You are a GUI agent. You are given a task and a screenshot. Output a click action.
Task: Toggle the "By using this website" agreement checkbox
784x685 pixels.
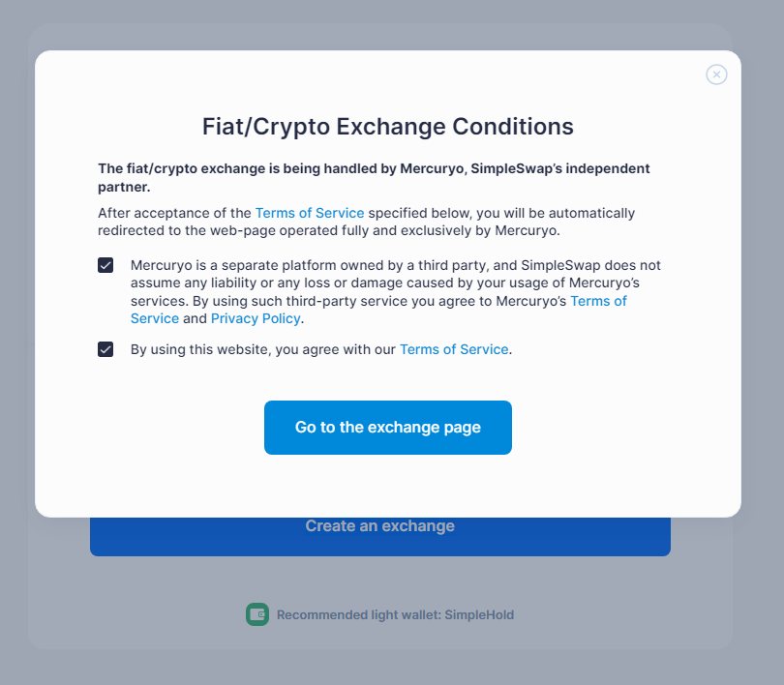pos(106,349)
